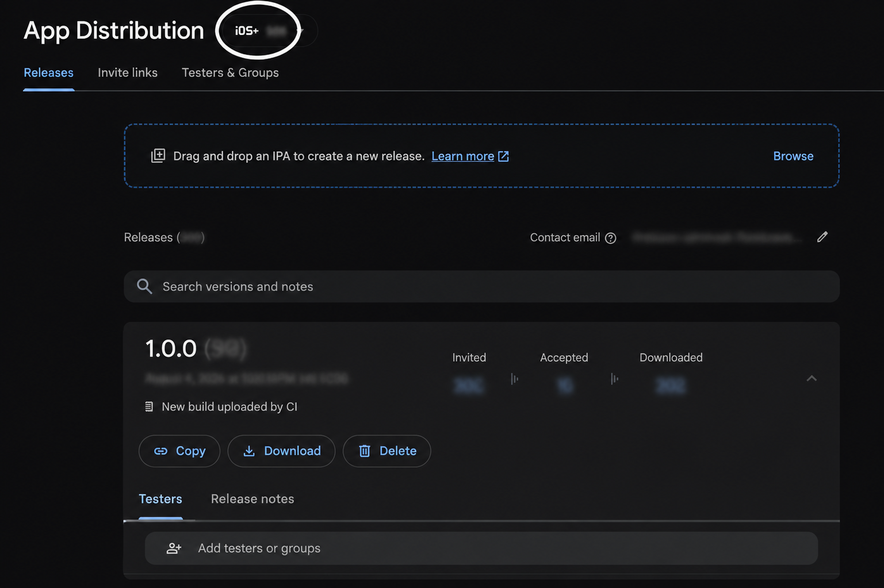The height and width of the screenshot is (588, 884).
Task: Edit the contact email with the pencil icon
Action: pos(822,237)
